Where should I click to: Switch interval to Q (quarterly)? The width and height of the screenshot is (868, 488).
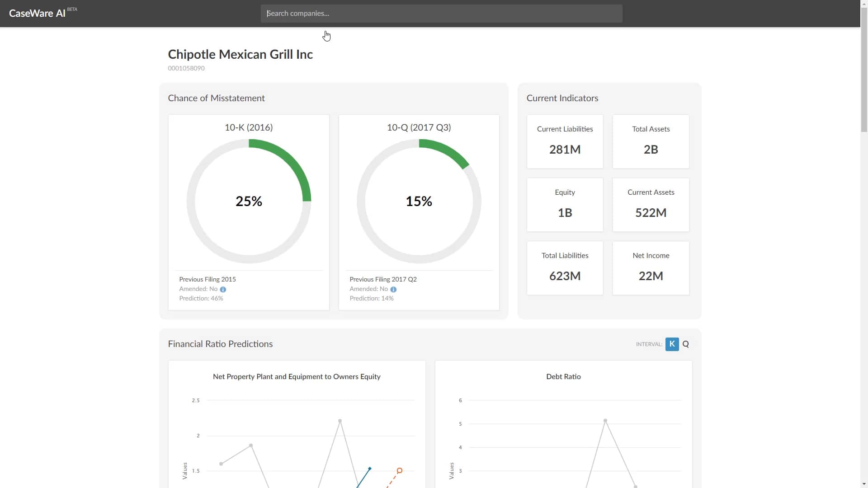click(x=686, y=344)
